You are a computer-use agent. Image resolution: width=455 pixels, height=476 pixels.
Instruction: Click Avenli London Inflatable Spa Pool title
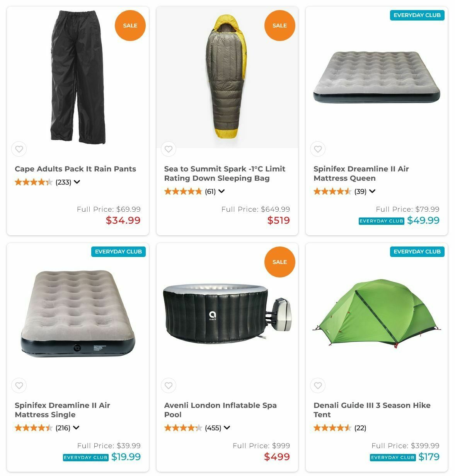[220, 410]
